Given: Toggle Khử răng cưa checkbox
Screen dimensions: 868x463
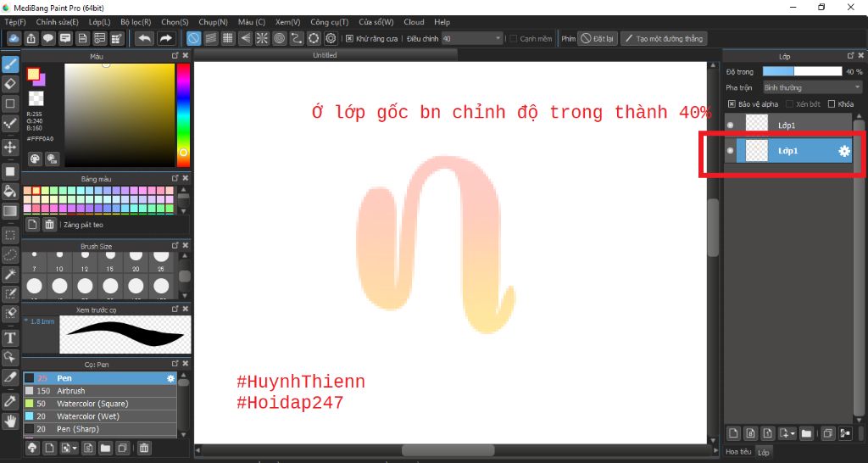Looking at the screenshot, I should pyautogui.click(x=349, y=39).
